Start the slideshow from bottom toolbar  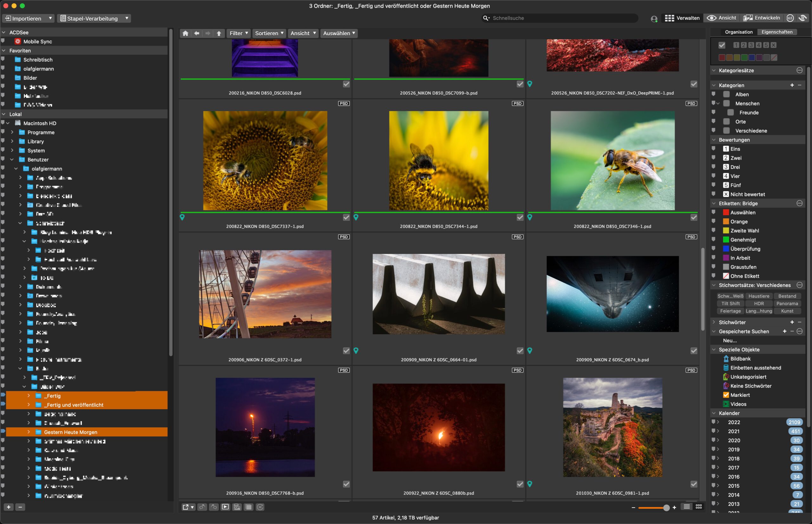point(225,507)
